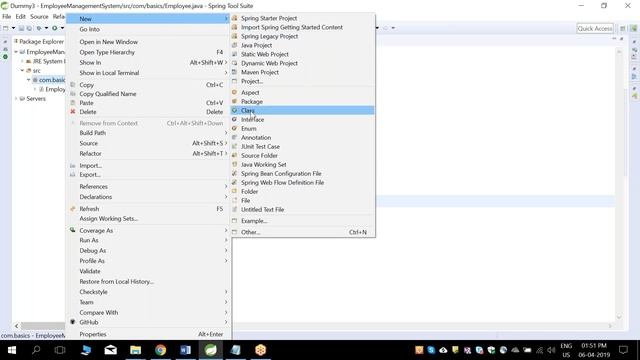Click the Refresh icon in context menu
Viewport: 640px width, 360px height.
point(73,209)
